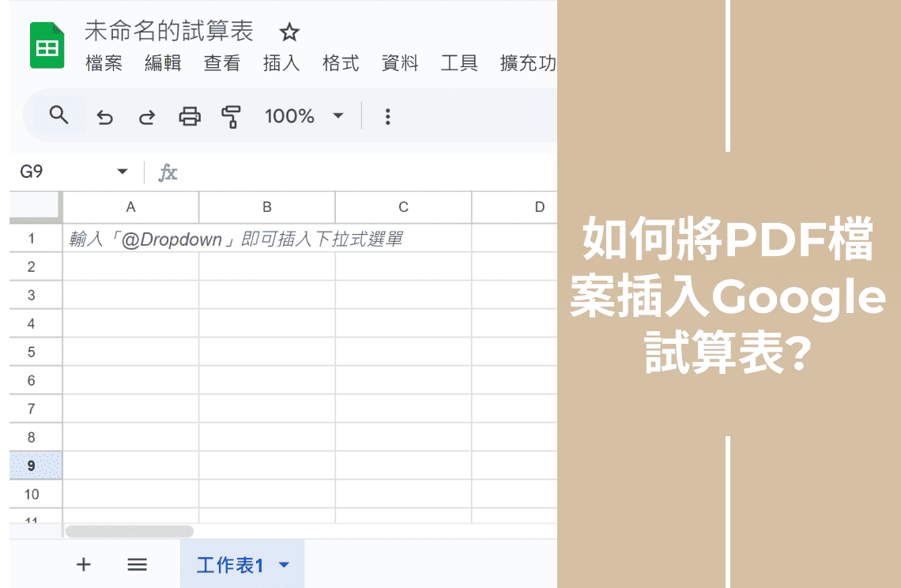Select row 3 header
Viewport: 901px width, 588px height.
click(36, 295)
